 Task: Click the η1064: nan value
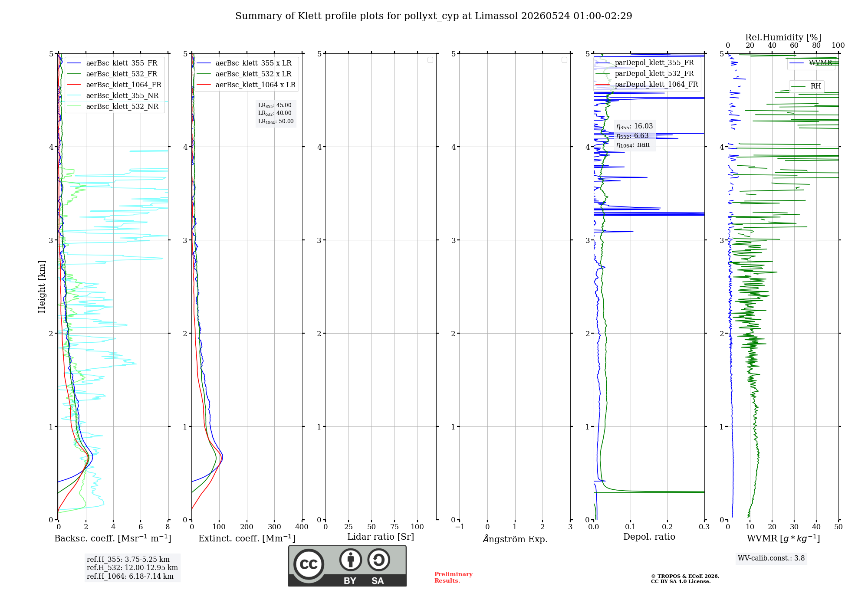[x=633, y=145]
